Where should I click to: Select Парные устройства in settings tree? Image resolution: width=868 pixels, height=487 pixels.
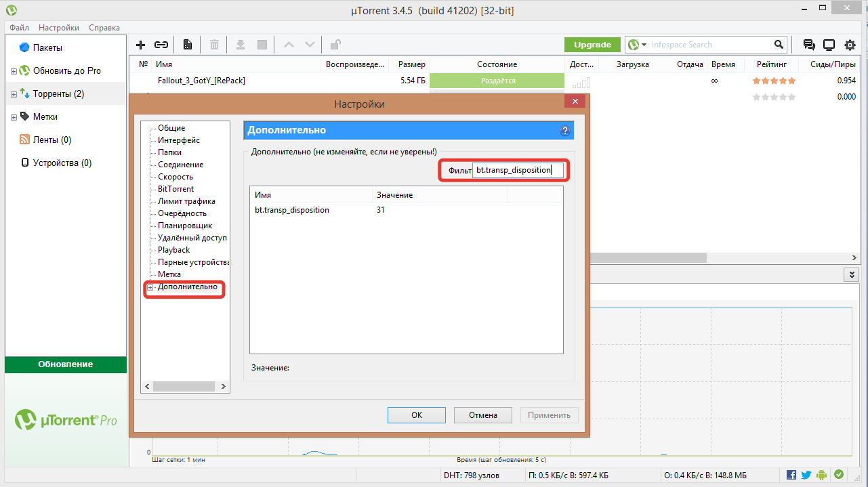click(194, 262)
